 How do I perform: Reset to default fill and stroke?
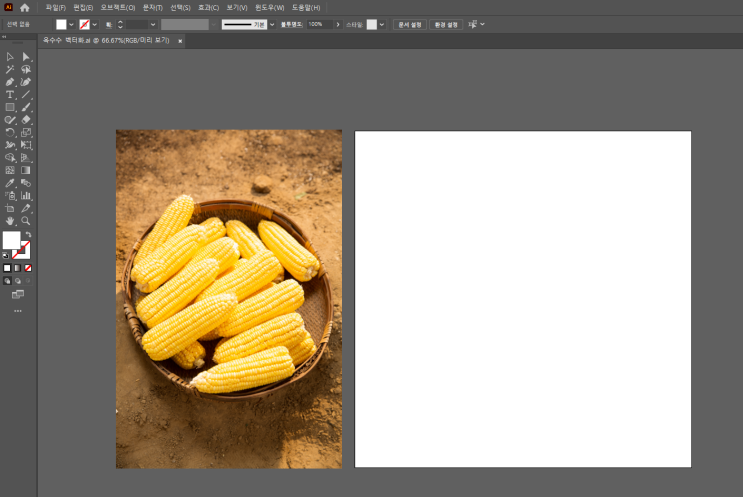pos(6,254)
